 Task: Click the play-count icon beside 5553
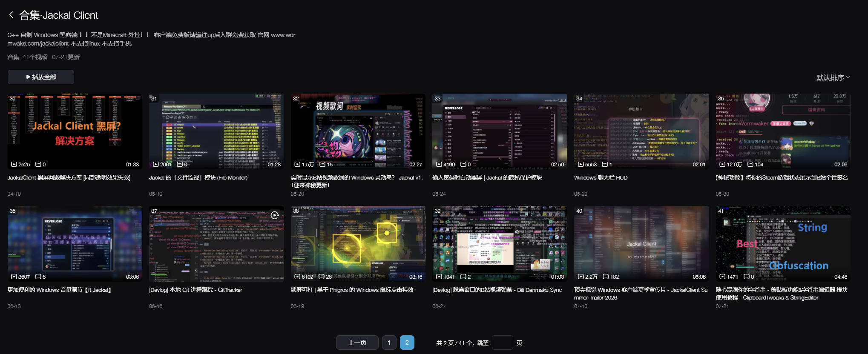(581, 164)
